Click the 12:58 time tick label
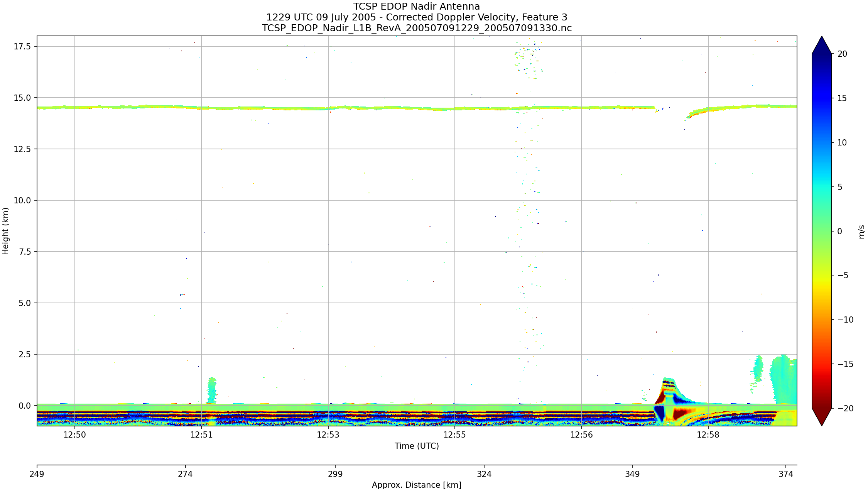 (708, 435)
